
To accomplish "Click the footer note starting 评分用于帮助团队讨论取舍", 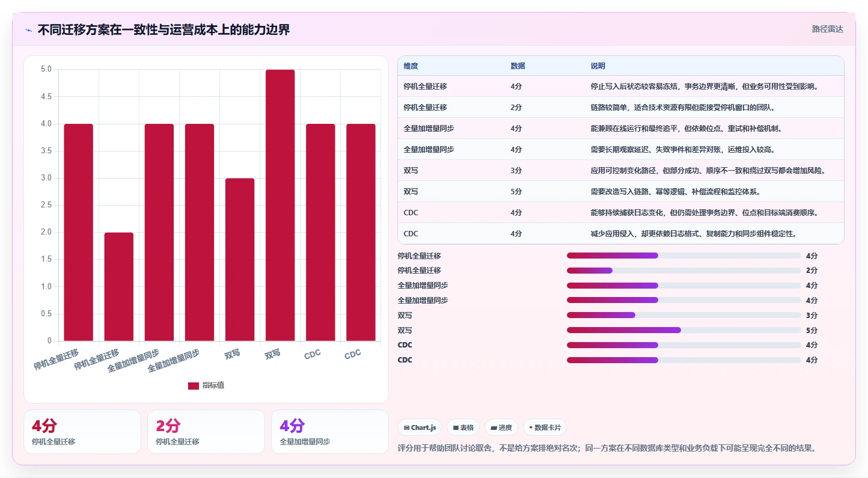I will click(607, 448).
